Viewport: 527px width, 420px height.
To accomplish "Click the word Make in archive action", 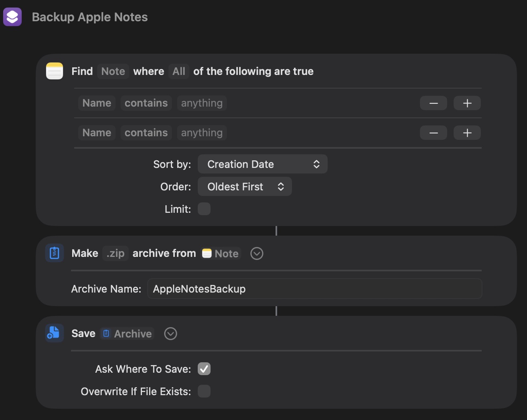I will click(85, 253).
